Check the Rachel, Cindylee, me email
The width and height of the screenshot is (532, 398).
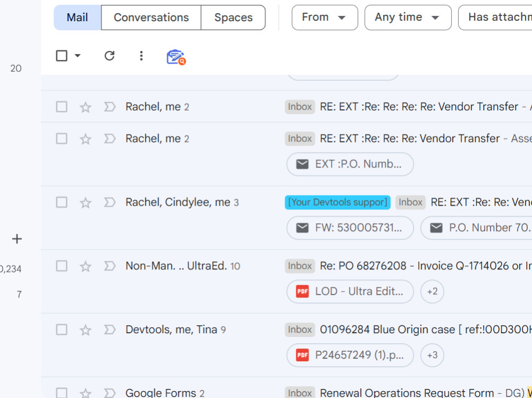(x=61, y=202)
